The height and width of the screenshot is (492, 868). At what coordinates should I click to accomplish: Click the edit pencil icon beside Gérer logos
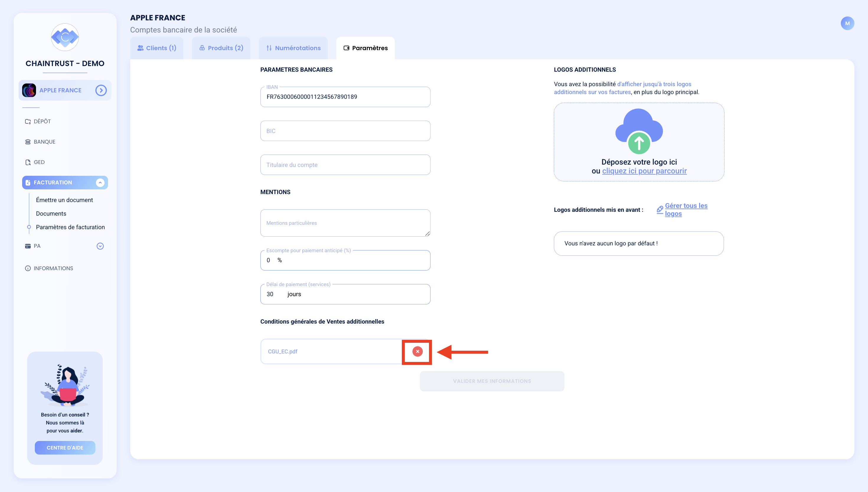tap(660, 209)
